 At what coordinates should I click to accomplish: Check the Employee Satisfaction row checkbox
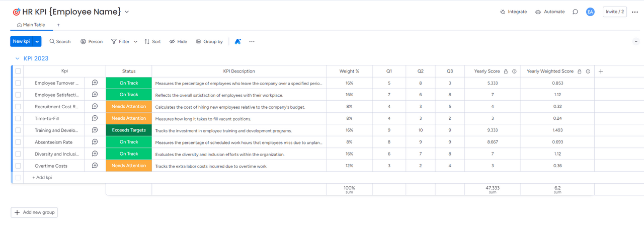pos(18,95)
